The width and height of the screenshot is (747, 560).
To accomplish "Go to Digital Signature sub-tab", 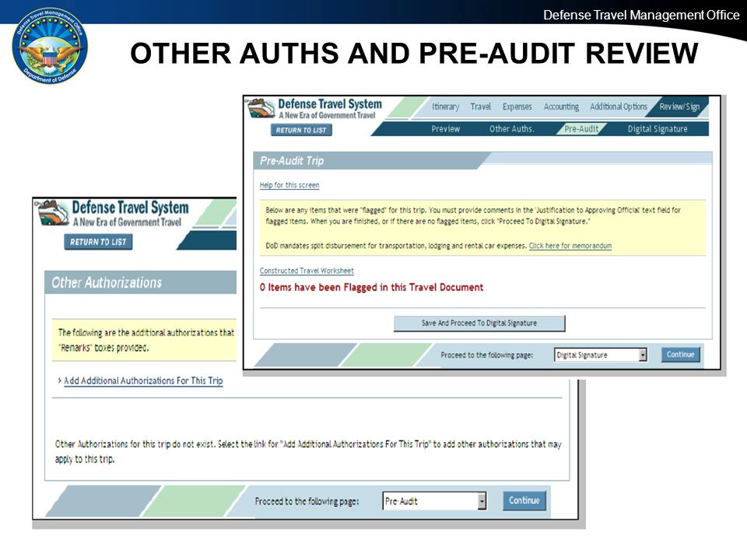I will tap(658, 128).
